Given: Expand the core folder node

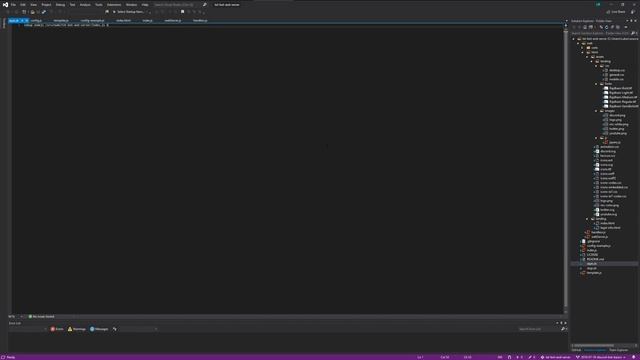Looking at the screenshot, I should (583, 48).
